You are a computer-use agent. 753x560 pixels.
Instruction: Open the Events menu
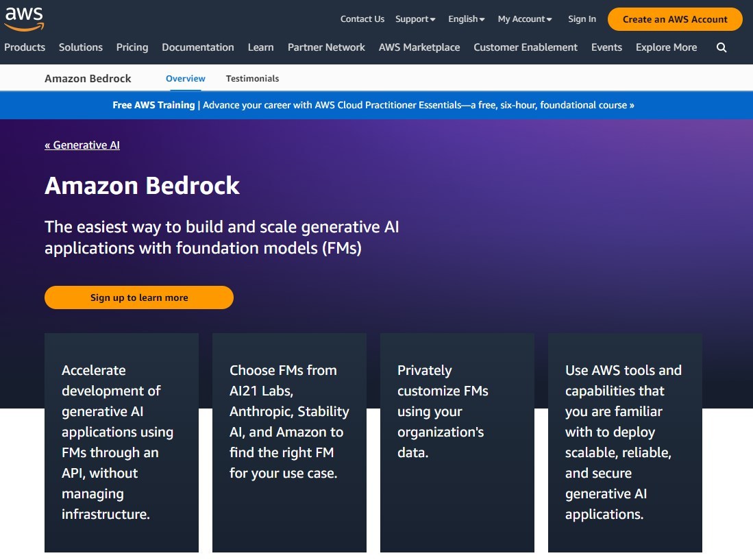tap(606, 47)
